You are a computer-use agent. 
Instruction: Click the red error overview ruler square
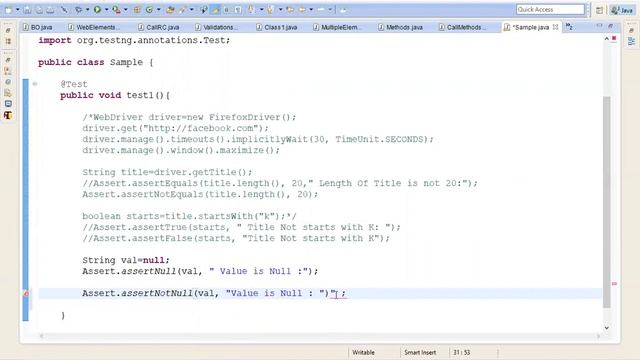click(614, 38)
